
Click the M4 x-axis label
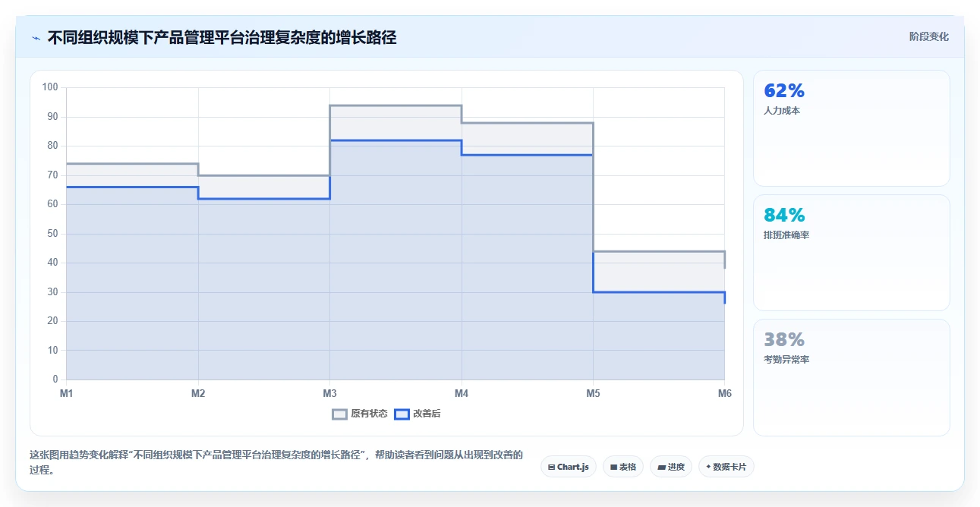pos(462,393)
